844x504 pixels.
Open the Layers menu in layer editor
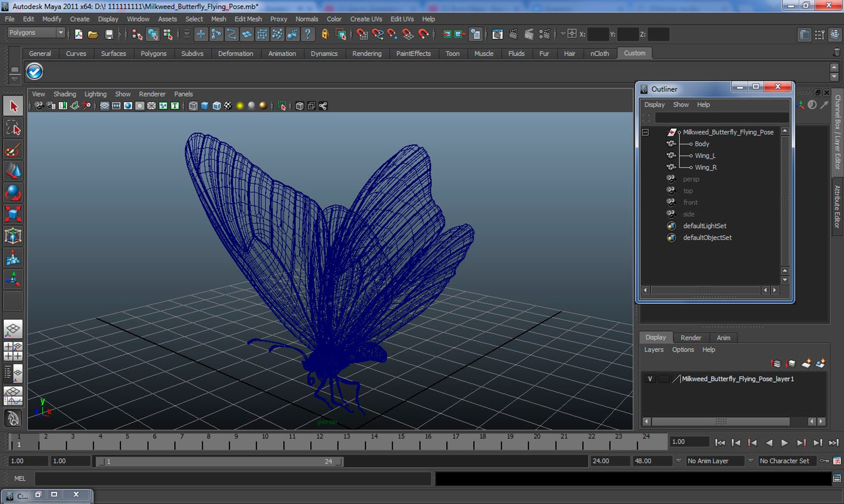coord(654,350)
